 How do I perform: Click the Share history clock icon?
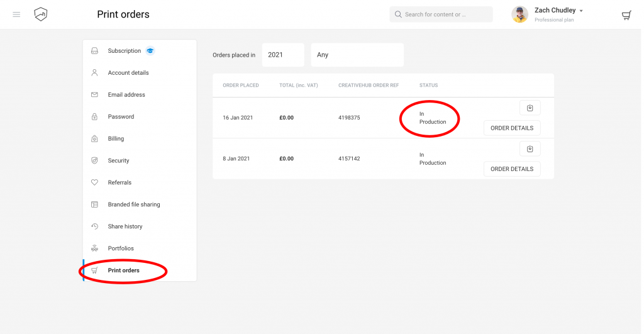pyautogui.click(x=94, y=226)
